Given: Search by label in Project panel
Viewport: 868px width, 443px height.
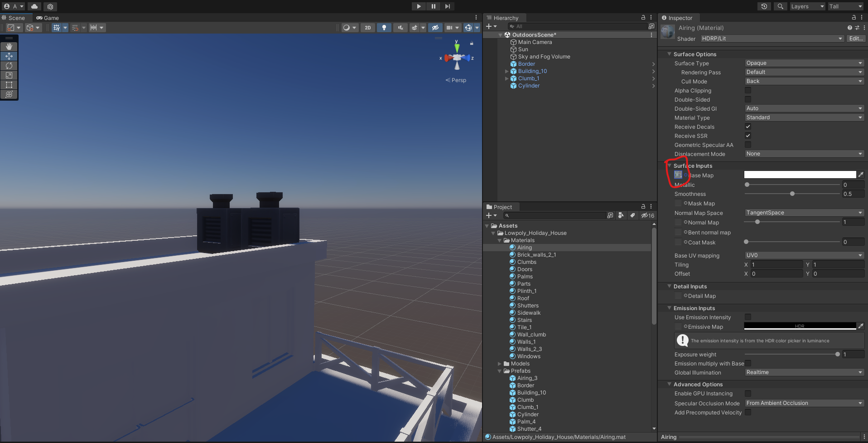Looking at the screenshot, I should (632, 215).
